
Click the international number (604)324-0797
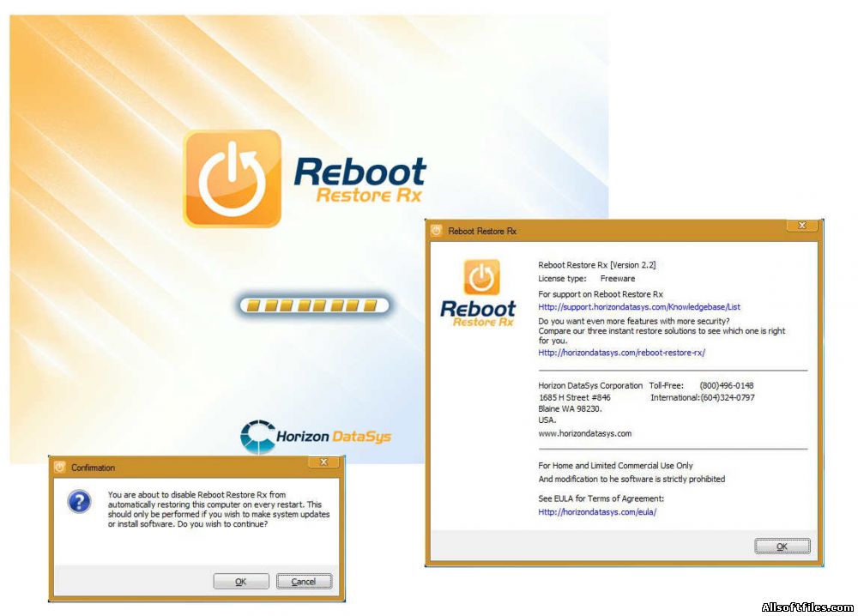728,398
